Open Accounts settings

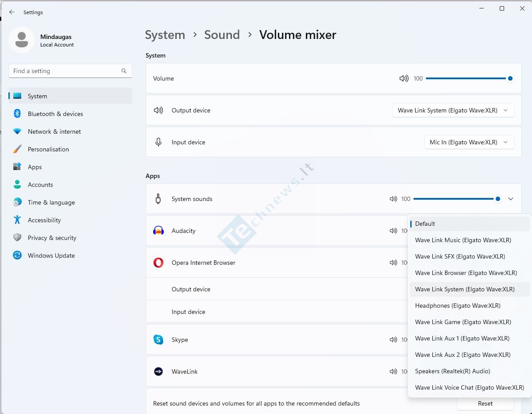tap(70, 185)
